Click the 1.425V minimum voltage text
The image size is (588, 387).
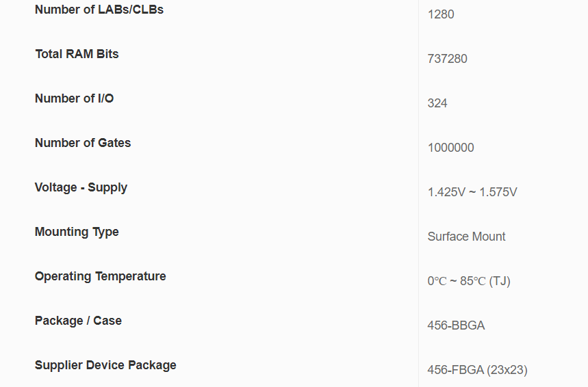click(x=446, y=192)
